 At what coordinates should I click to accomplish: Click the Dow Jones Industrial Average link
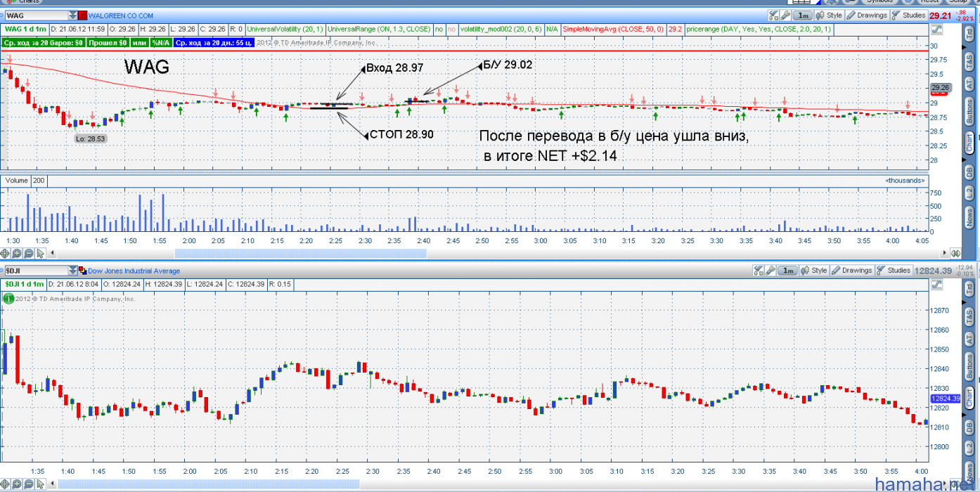[x=134, y=271]
